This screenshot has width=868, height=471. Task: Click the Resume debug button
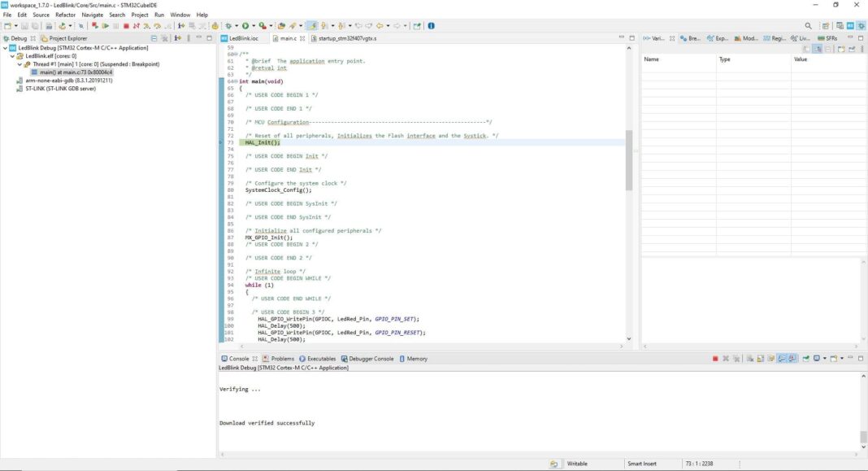coord(105,26)
